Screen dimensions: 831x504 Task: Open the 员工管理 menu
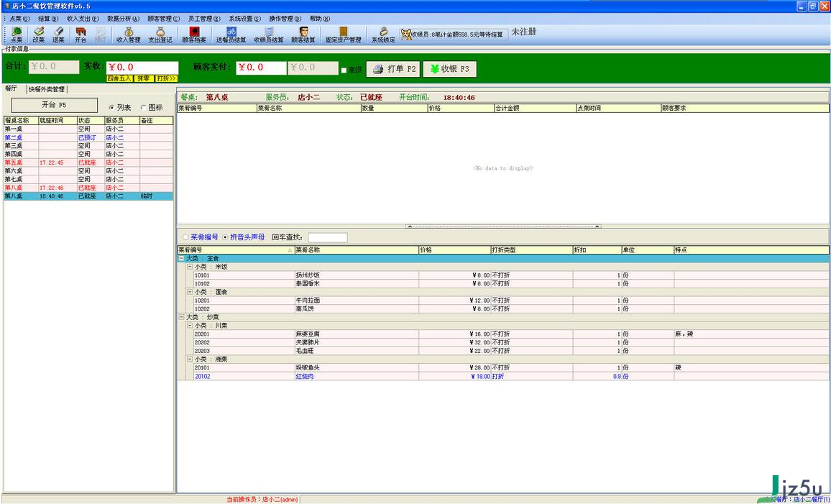(204, 19)
